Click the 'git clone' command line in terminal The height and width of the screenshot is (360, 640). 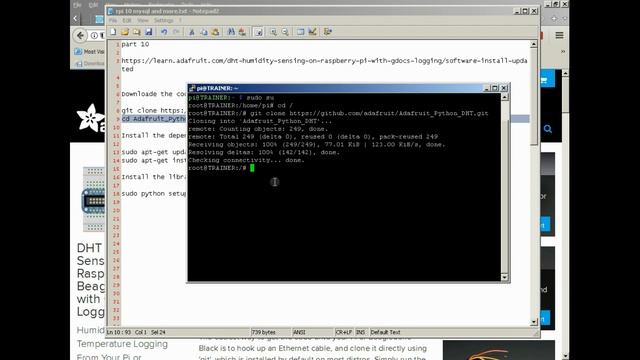[338, 113]
